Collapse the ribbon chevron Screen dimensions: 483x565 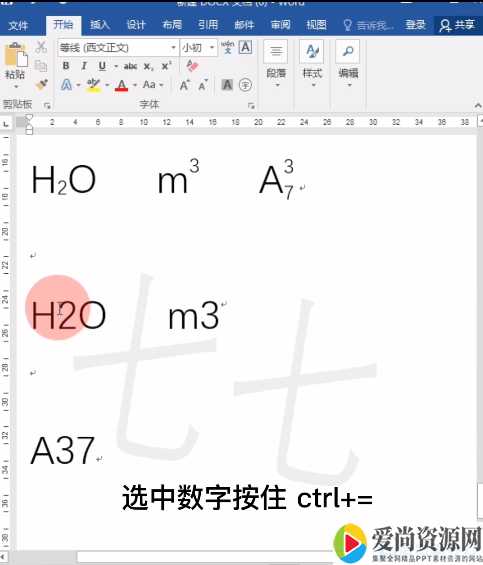click(x=478, y=105)
